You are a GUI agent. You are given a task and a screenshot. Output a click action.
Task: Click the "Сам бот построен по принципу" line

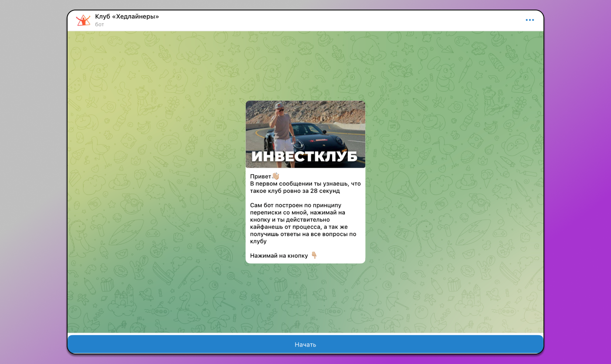[x=295, y=205]
